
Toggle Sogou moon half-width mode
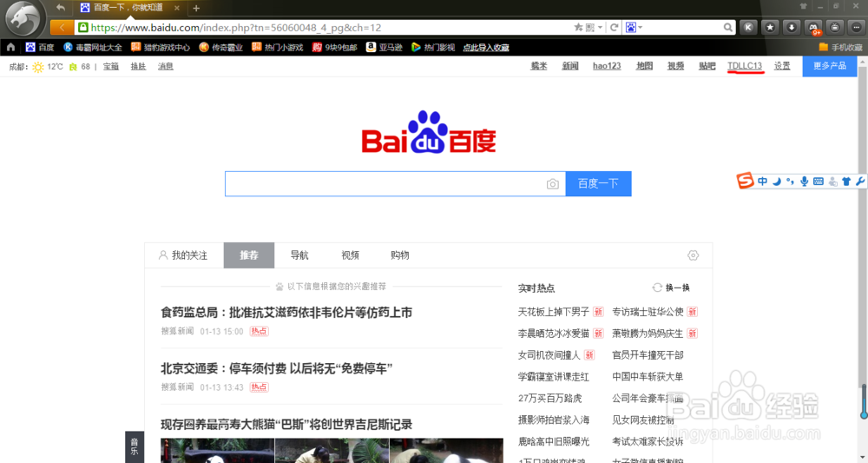coord(777,181)
